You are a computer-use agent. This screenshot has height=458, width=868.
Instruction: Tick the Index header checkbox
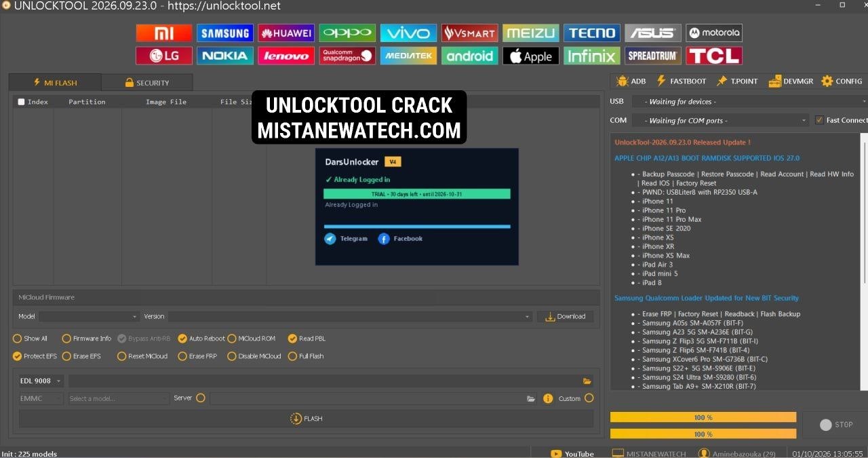pos(21,102)
